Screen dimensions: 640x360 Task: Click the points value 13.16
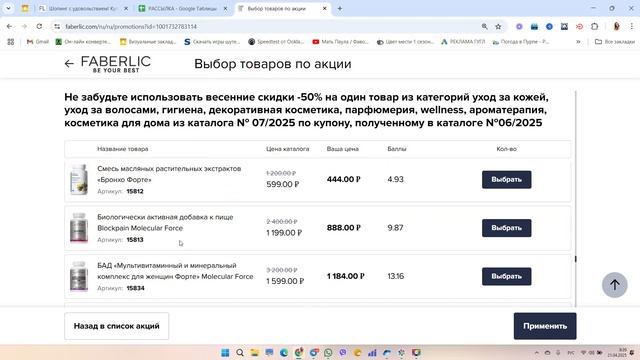tap(396, 276)
